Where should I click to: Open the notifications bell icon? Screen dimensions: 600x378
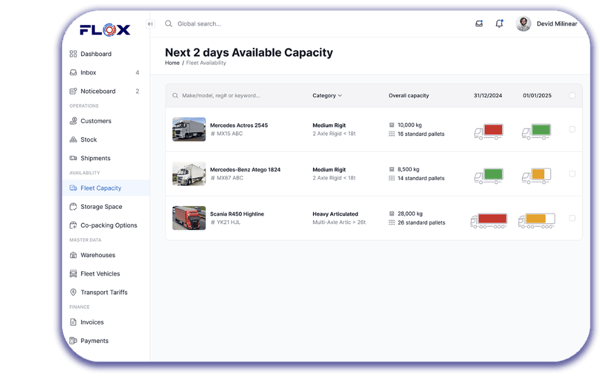(499, 24)
